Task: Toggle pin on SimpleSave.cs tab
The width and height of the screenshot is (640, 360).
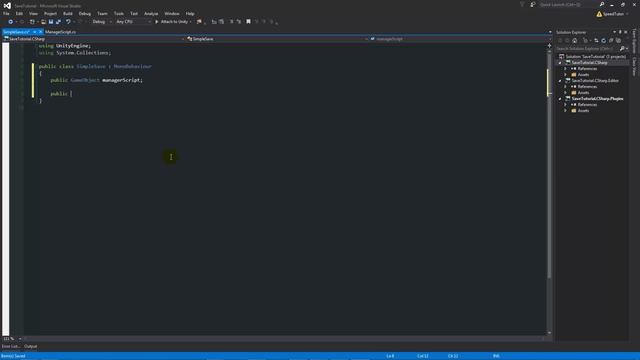Action: coord(35,32)
